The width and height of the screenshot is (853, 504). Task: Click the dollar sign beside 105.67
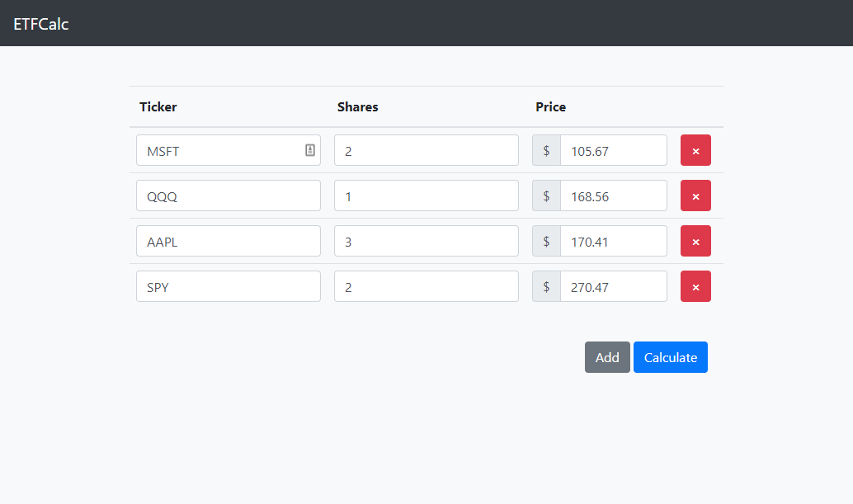(546, 150)
